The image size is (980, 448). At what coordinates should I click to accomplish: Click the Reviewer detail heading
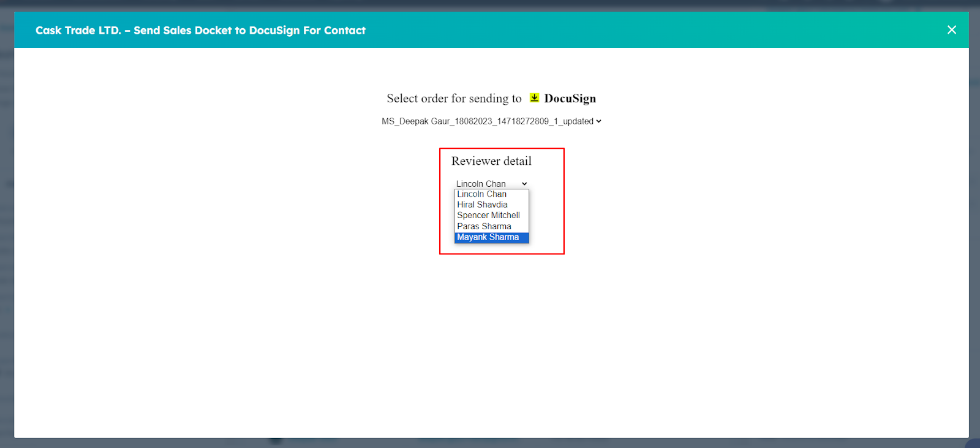pyautogui.click(x=491, y=161)
